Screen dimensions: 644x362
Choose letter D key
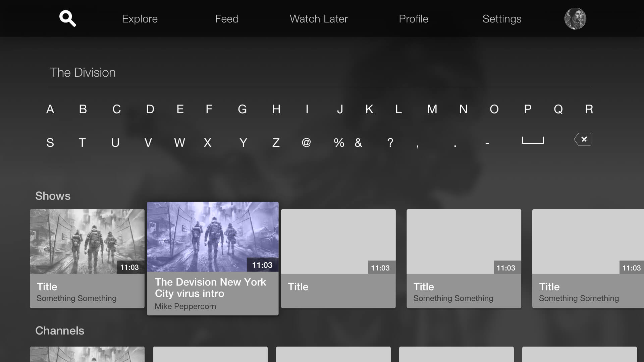(x=150, y=109)
